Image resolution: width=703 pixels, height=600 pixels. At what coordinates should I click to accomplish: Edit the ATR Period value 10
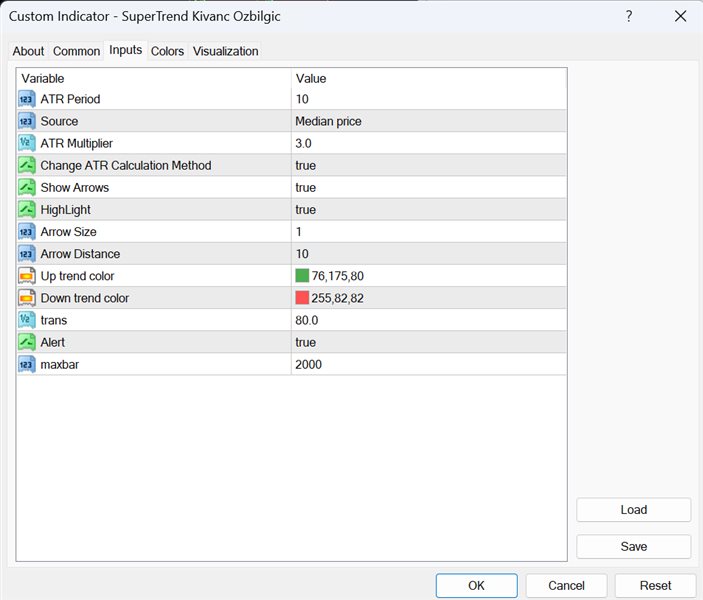click(x=302, y=99)
